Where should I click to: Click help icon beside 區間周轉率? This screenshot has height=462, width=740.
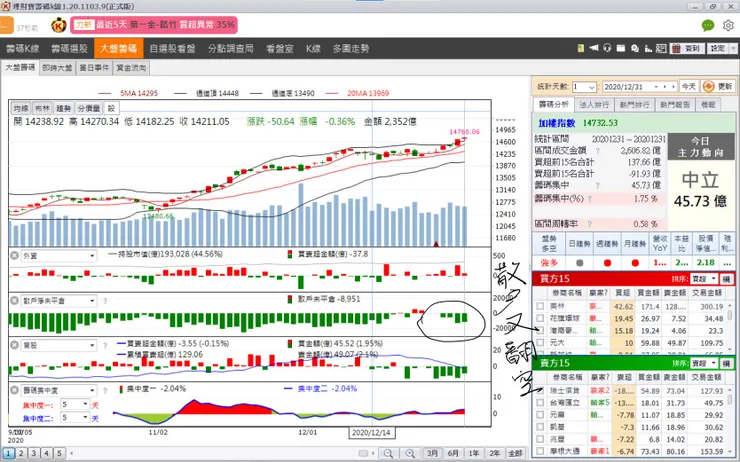589,224
